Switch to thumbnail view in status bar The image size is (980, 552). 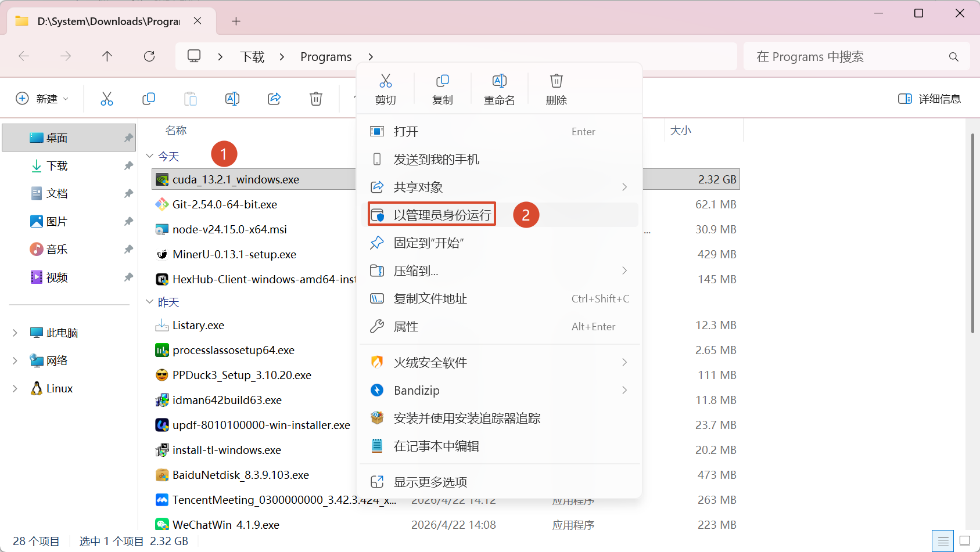965,541
